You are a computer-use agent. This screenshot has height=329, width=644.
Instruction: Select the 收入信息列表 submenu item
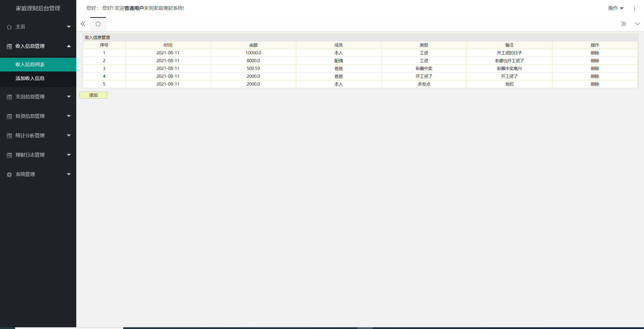click(30, 64)
